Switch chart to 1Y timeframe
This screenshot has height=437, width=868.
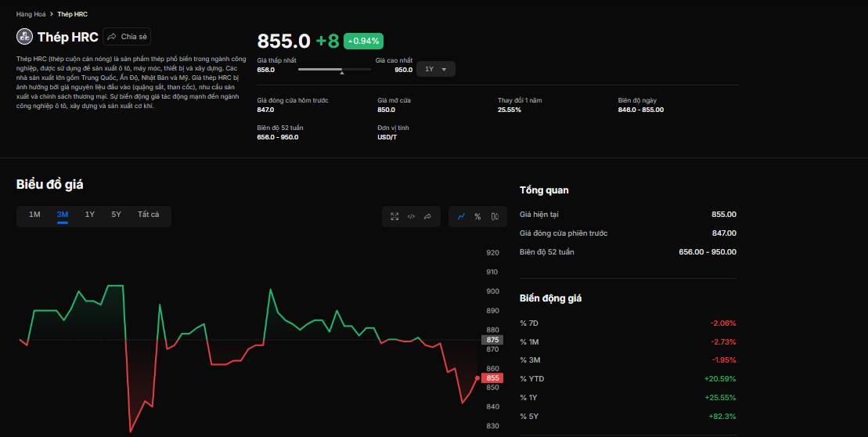pos(90,215)
